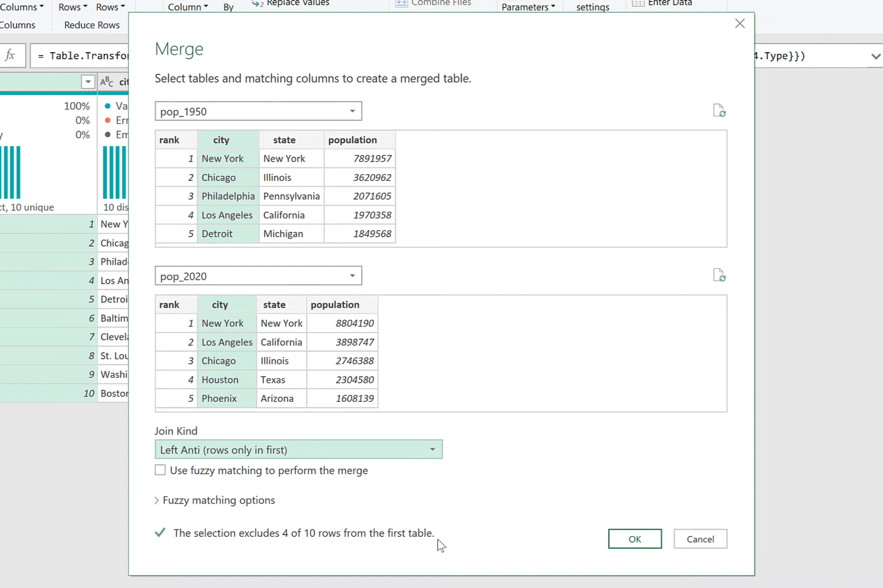Click the fx formula icon
The width and height of the screenshot is (883, 588).
[x=10, y=55]
